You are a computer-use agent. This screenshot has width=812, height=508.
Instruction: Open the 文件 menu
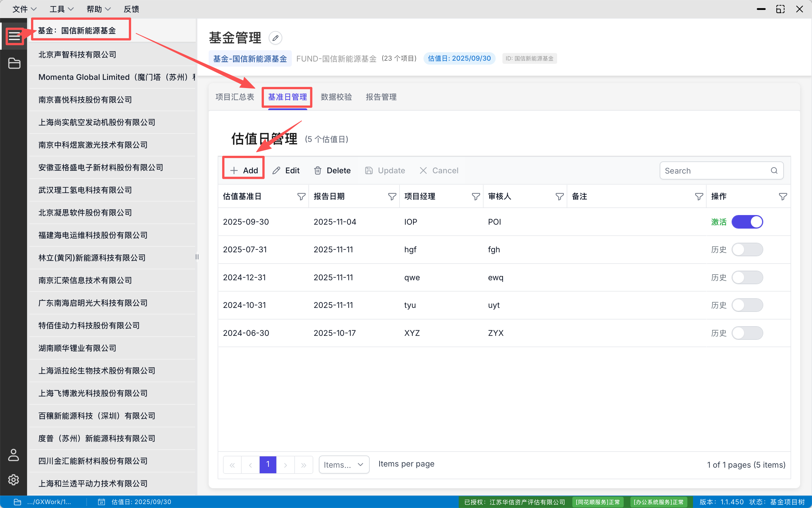click(x=24, y=9)
